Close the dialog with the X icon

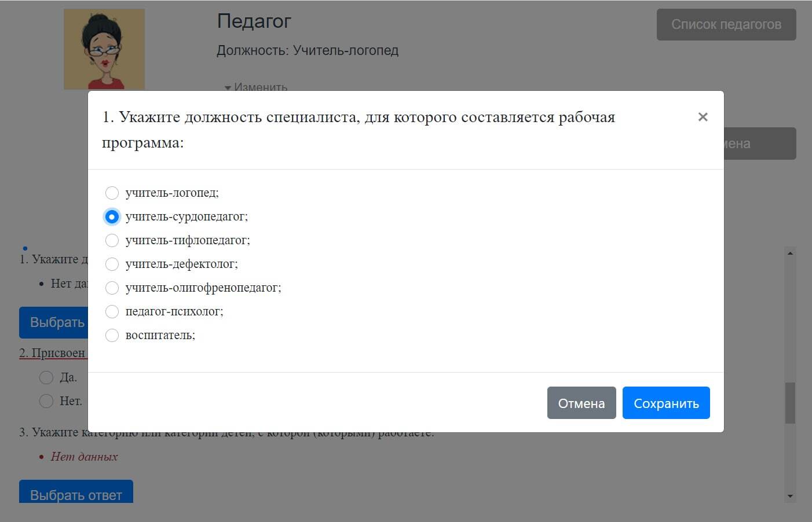point(703,117)
